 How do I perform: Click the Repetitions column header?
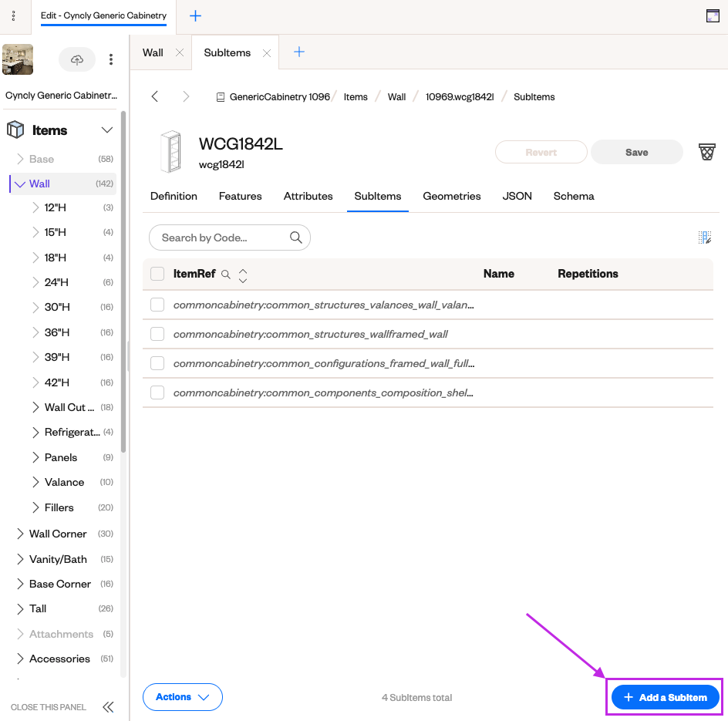point(588,274)
